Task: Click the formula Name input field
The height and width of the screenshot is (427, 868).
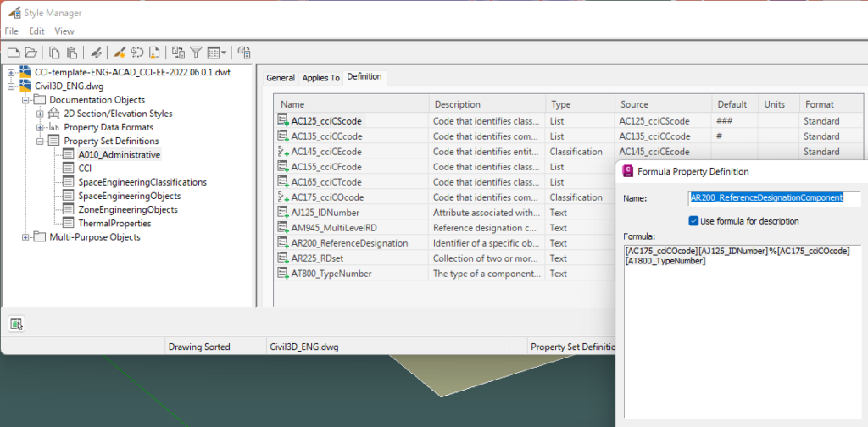Action: tap(775, 197)
